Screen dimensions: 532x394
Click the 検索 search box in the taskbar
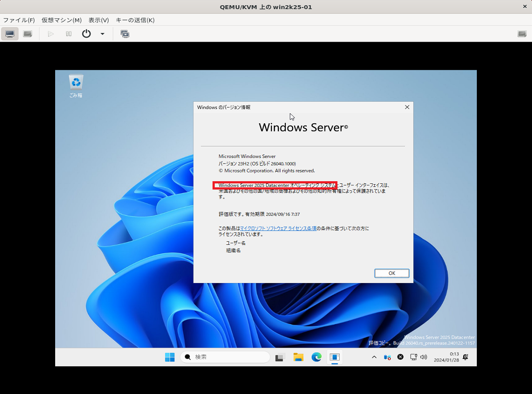point(224,357)
